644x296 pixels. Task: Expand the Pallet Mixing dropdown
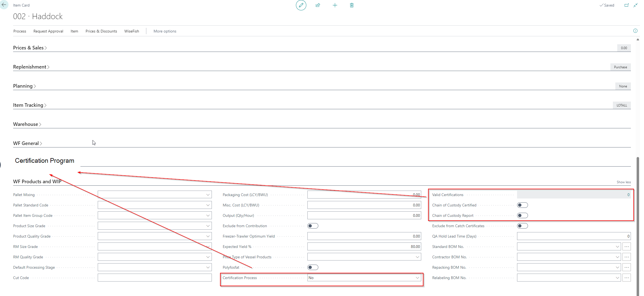(208, 195)
